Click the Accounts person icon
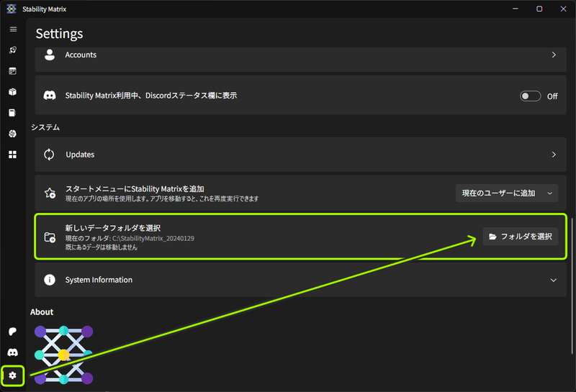This screenshot has width=576, height=392. tap(50, 55)
